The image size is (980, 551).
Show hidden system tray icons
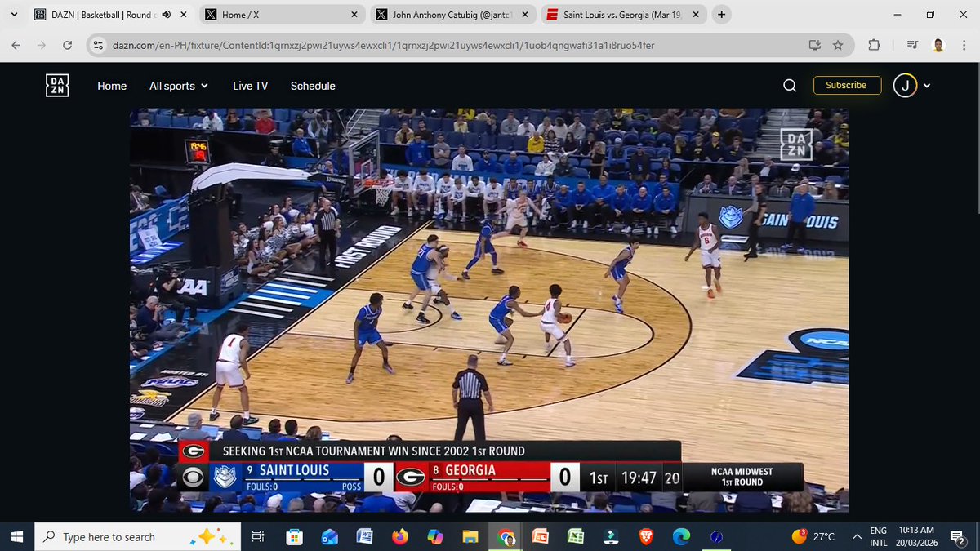pos(857,536)
